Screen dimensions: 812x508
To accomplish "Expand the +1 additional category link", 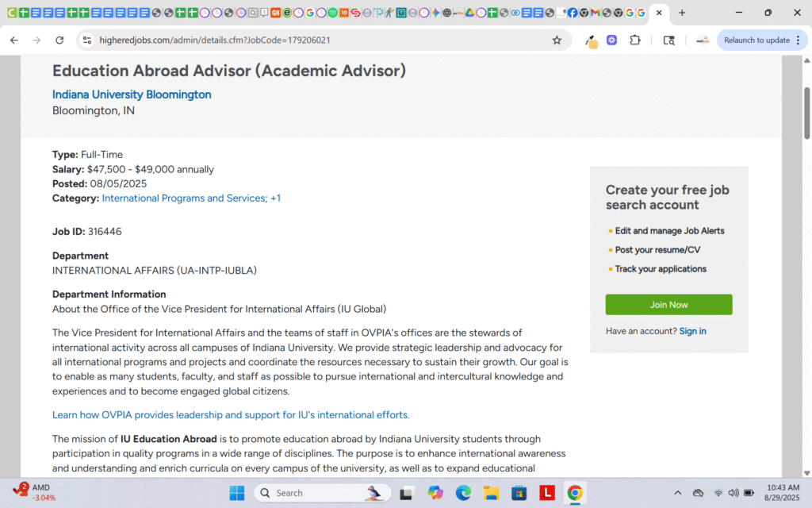I will 275,198.
